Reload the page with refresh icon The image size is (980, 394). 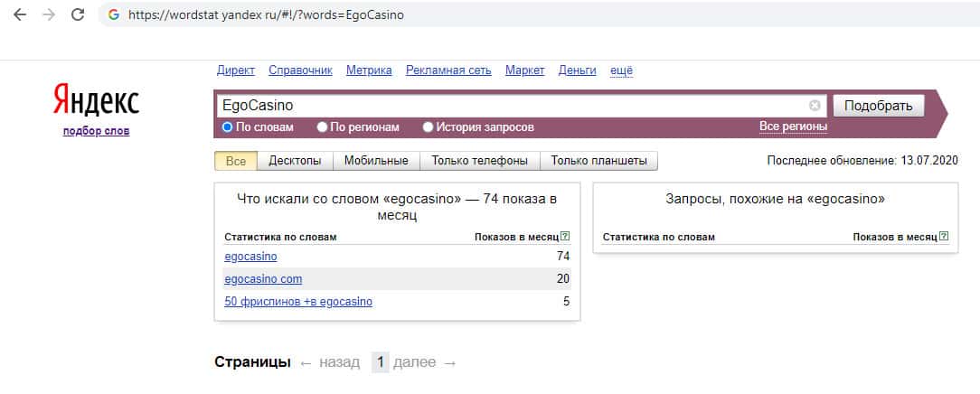point(78,15)
